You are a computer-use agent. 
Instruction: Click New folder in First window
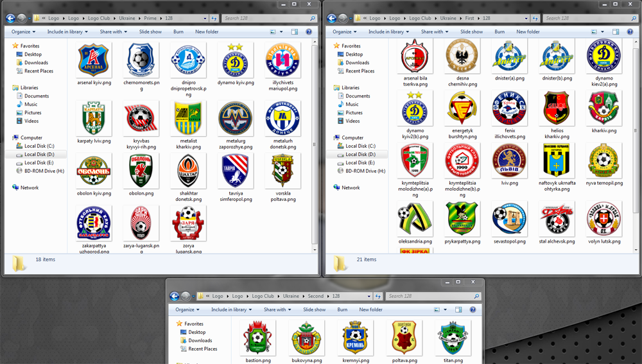point(528,31)
